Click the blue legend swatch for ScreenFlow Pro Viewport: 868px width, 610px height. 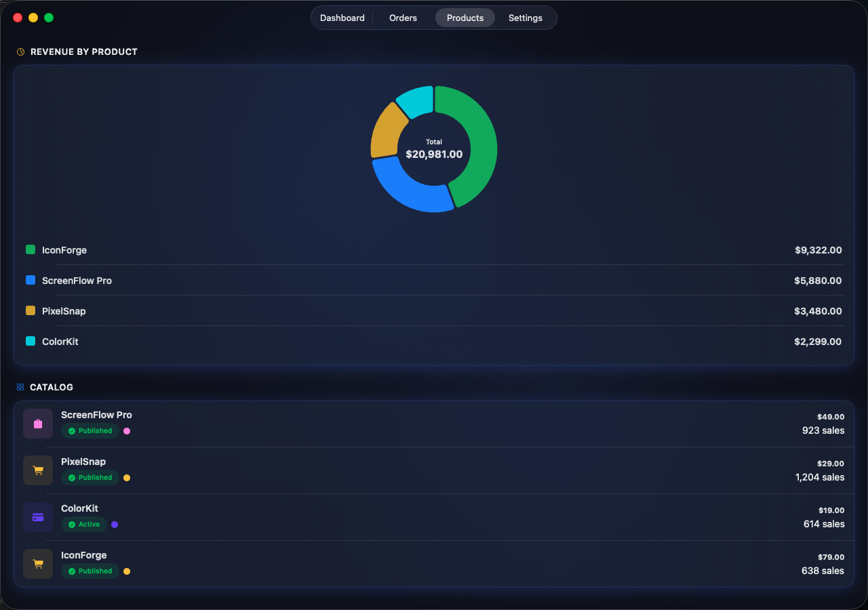click(30, 280)
